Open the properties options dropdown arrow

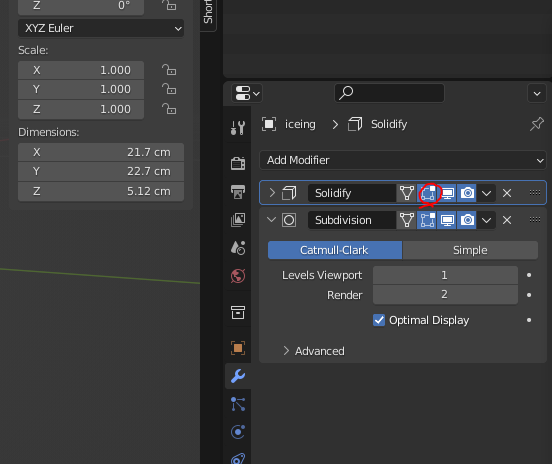(x=537, y=93)
